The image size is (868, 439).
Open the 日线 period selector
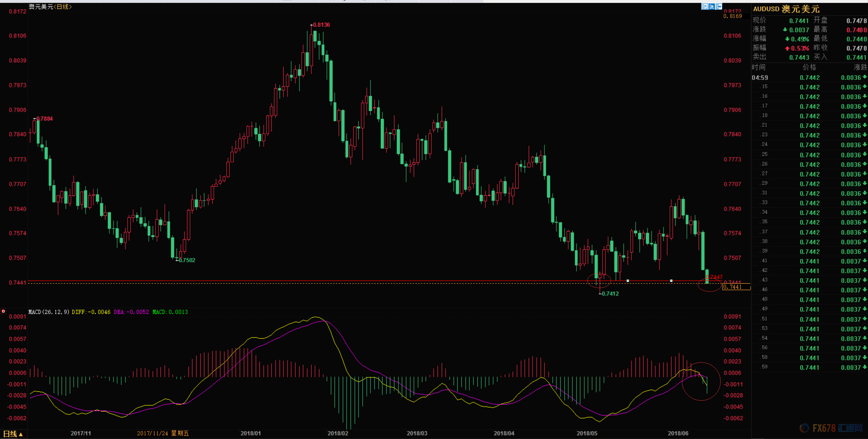[x=13, y=434]
